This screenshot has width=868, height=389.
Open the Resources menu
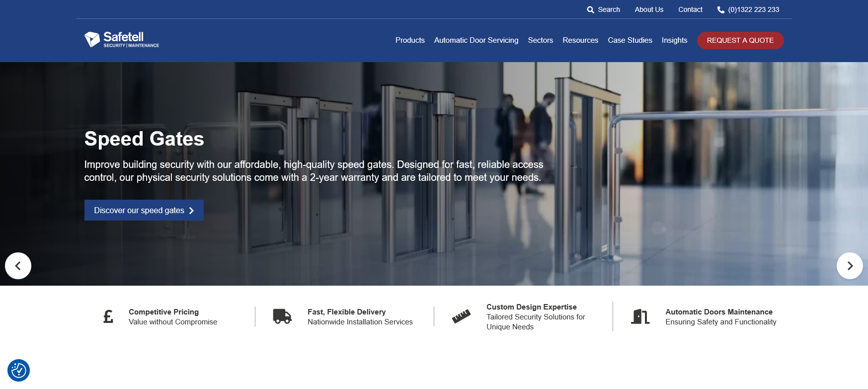point(580,40)
